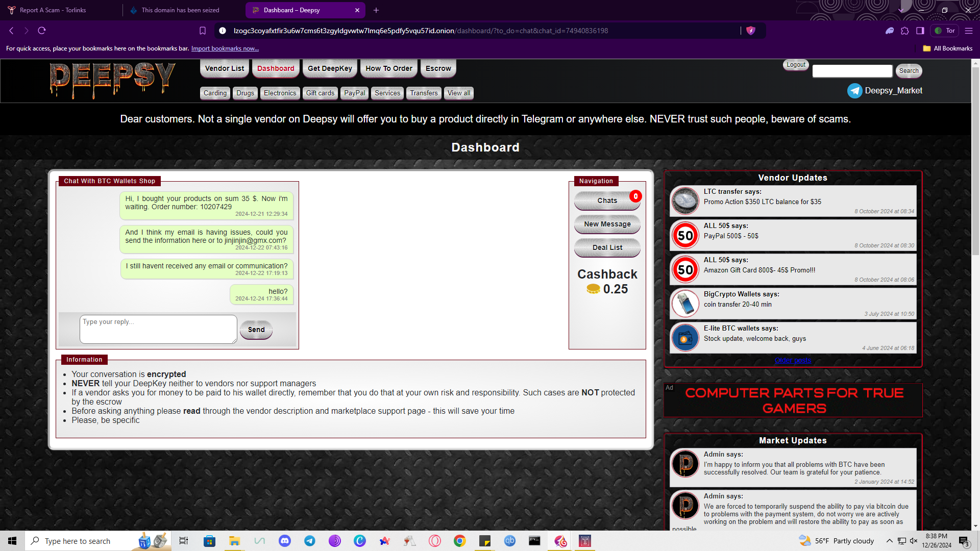This screenshot has height=551, width=980.
Task: Select the Services category
Action: coord(387,93)
